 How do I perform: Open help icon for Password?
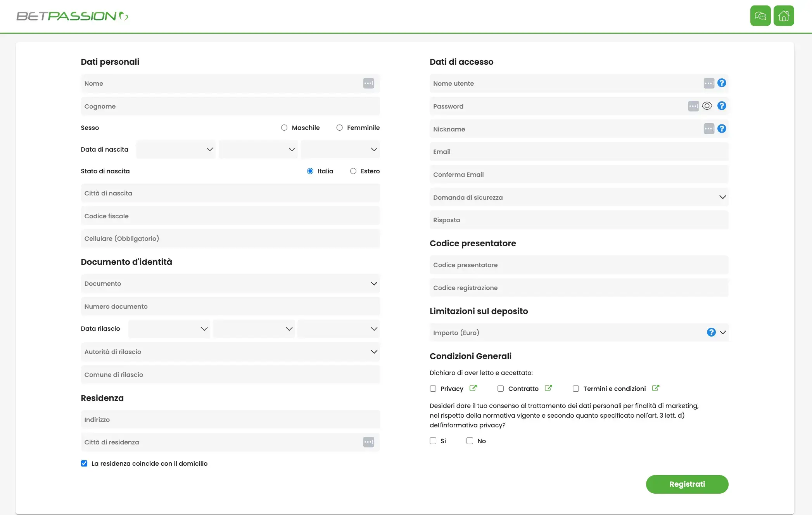point(722,106)
